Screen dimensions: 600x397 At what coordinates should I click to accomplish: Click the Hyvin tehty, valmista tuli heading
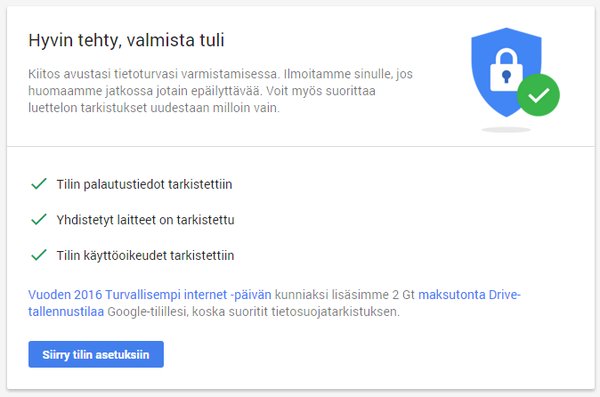tap(126, 40)
